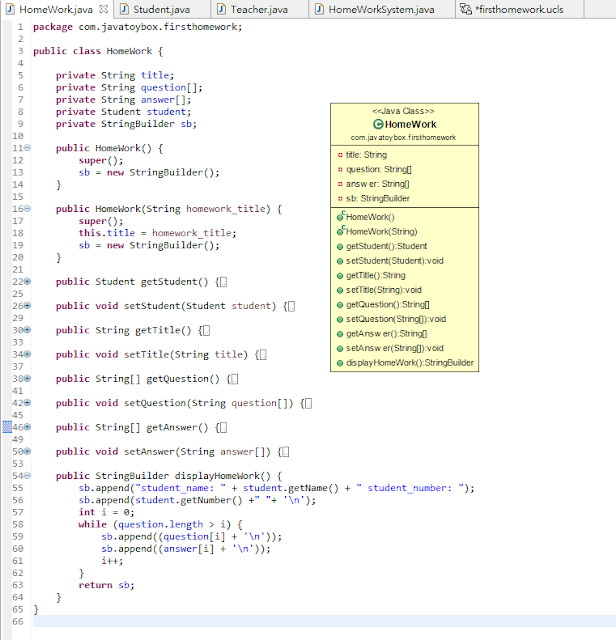This screenshot has width=616, height=640.
Task: Close the HomeWork.java tab
Action: click(x=104, y=9)
